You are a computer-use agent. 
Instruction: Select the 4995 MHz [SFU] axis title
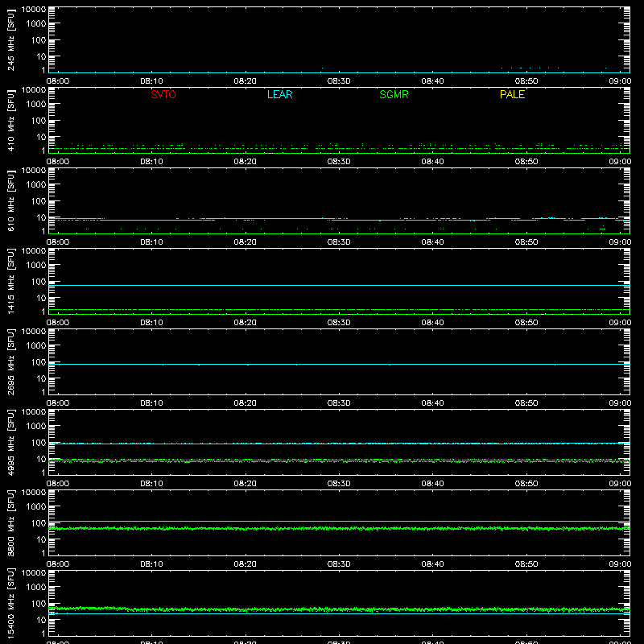(x=11, y=442)
